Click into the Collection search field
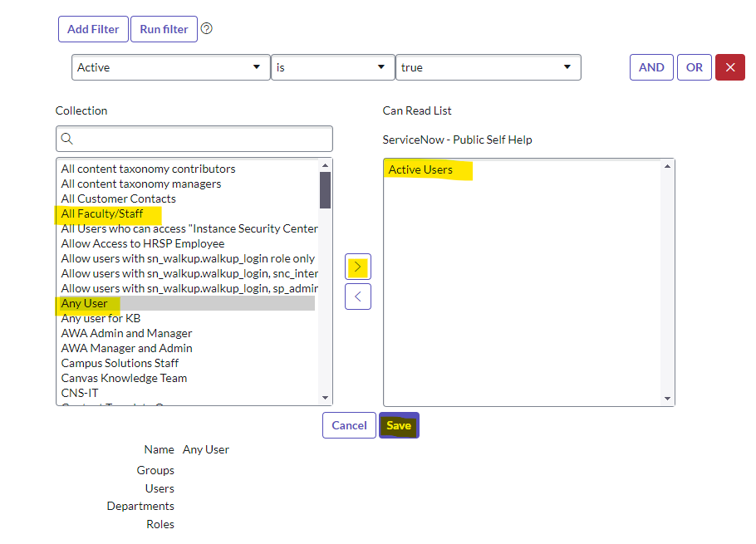The image size is (756, 544). point(199,139)
